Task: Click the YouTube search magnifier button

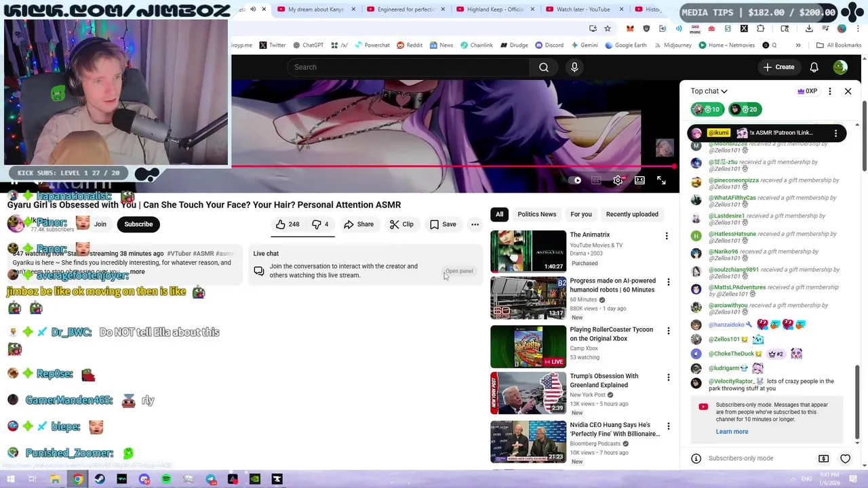Action: coord(544,67)
